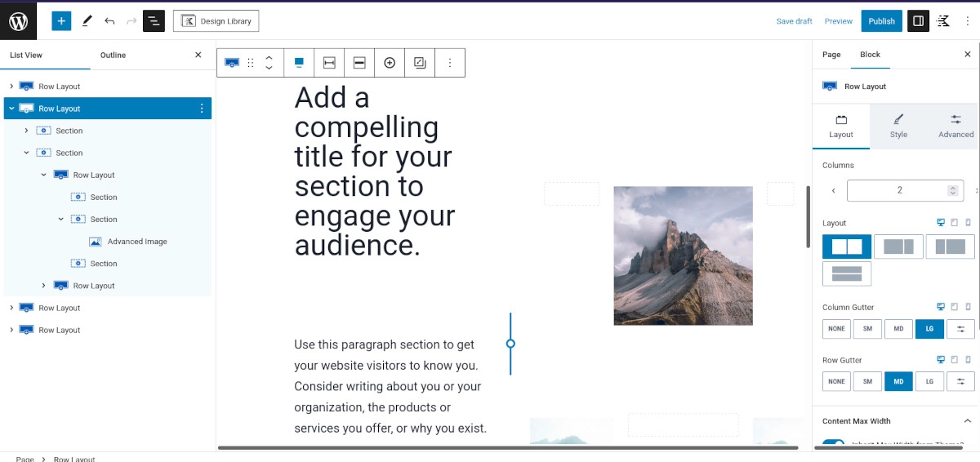Screen dimensions: 980x462
Task: Toggle the settings sidebar panel icon
Action: pyautogui.click(x=919, y=21)
